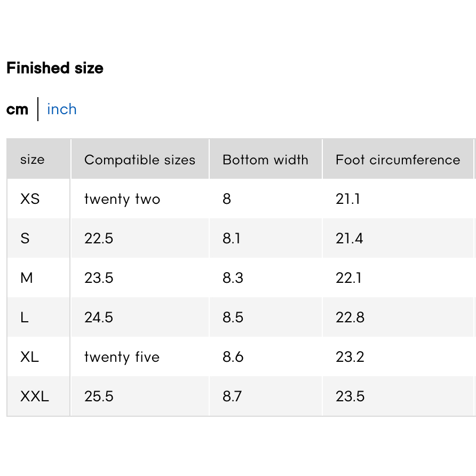
Task: Click the Compatible sizes column header
Action: 140,159
